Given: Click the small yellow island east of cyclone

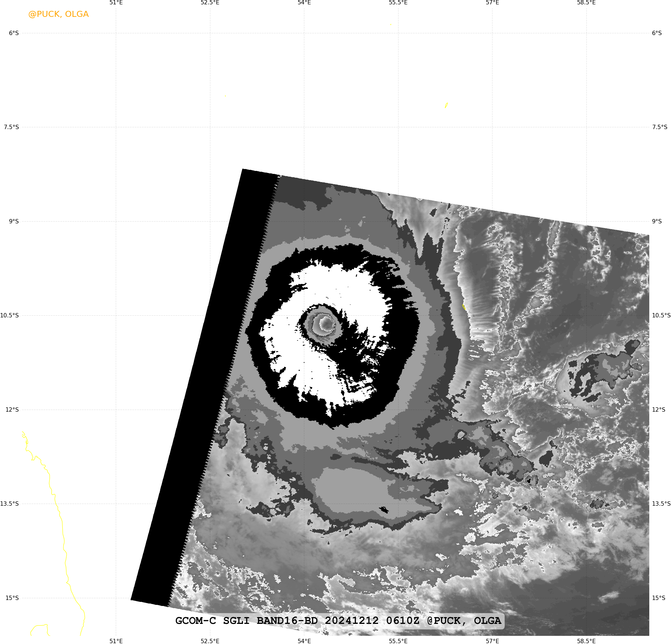Looking at the screenshot, I should pos(464,307).
